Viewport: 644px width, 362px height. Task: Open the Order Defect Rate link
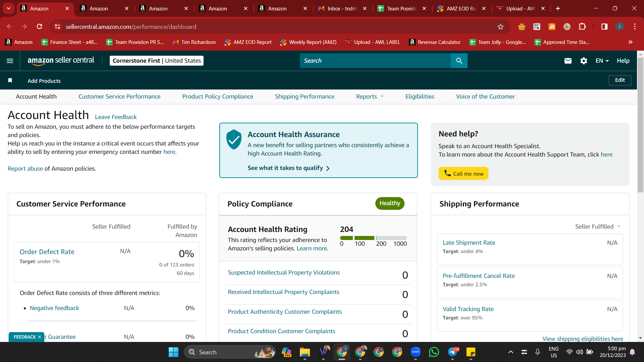pyautogui.click(x=47, y=252)
